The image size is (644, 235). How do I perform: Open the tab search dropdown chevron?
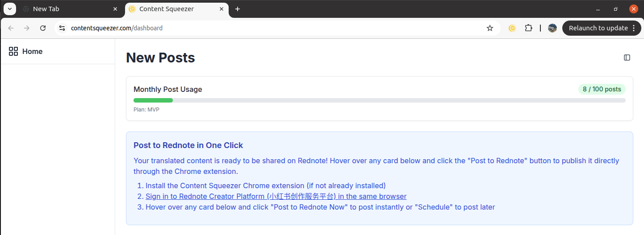pos(9,9)
